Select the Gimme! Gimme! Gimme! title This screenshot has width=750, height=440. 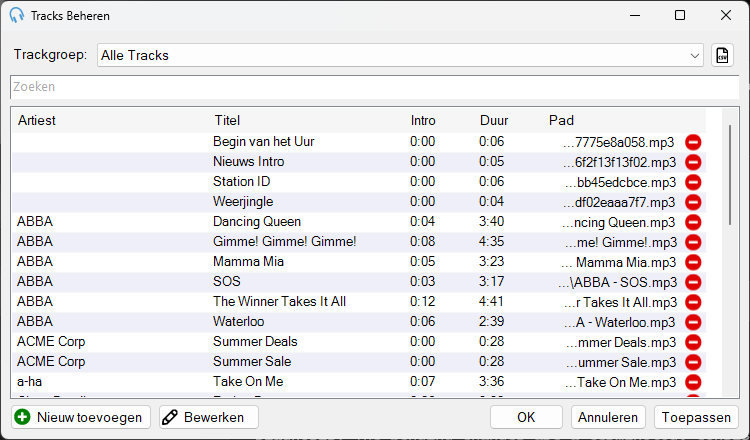pos(285,242)
